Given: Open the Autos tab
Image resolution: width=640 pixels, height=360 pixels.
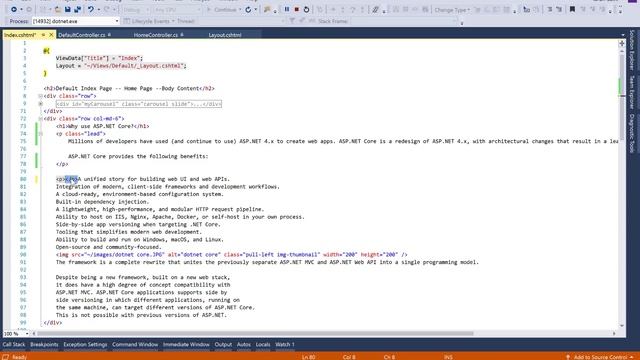Looking at the screenshot, I should point(244,344).
